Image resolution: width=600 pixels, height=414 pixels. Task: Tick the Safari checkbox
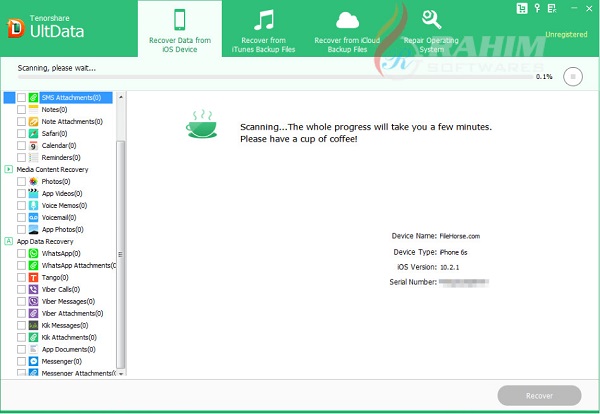(x=21, y=134)
